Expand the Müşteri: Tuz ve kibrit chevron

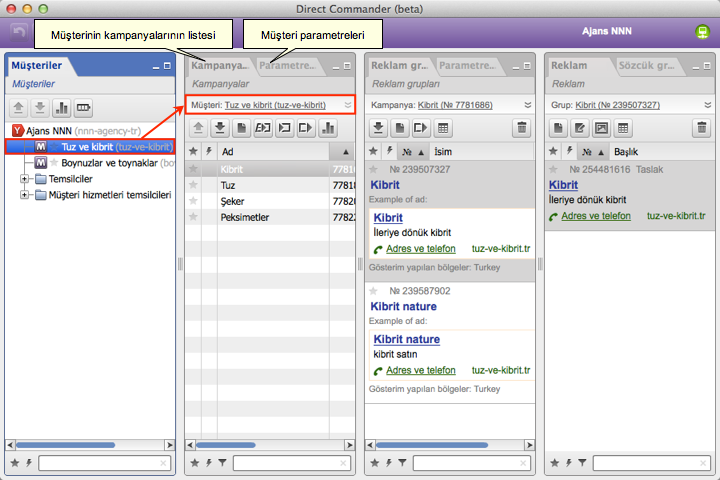tap(348, 105)
